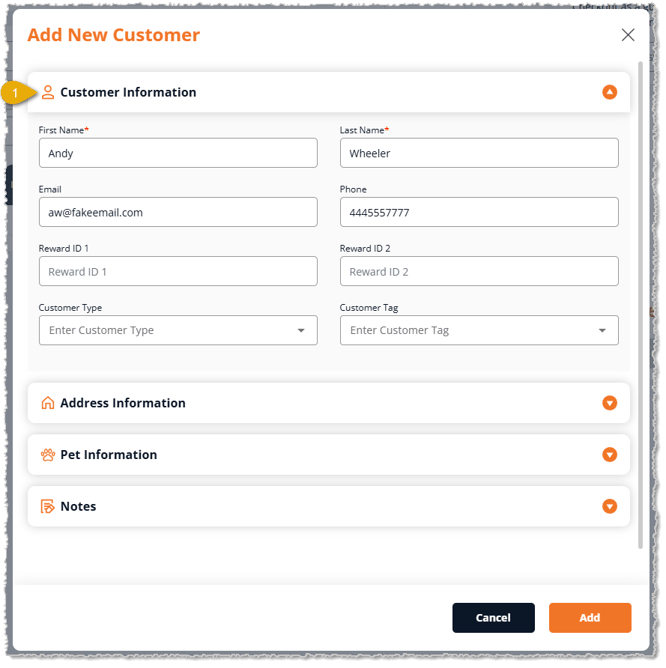Click the Customer Information person icon
The image size is (666, 668).
48,92
